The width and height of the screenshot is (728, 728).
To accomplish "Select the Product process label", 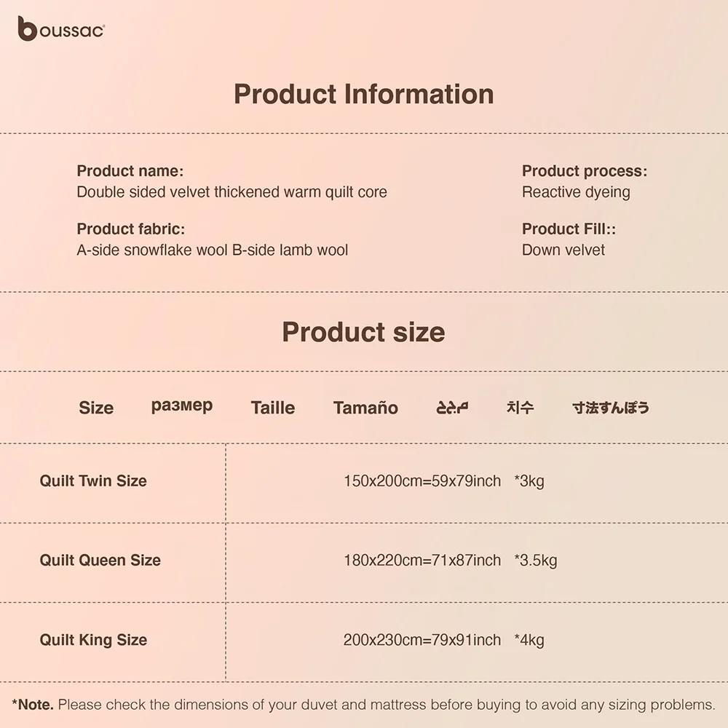I will click(584, 171).
